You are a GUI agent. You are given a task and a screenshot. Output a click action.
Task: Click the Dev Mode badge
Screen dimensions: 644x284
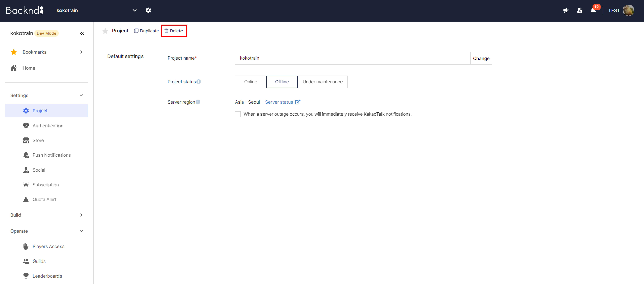[46, 33]
